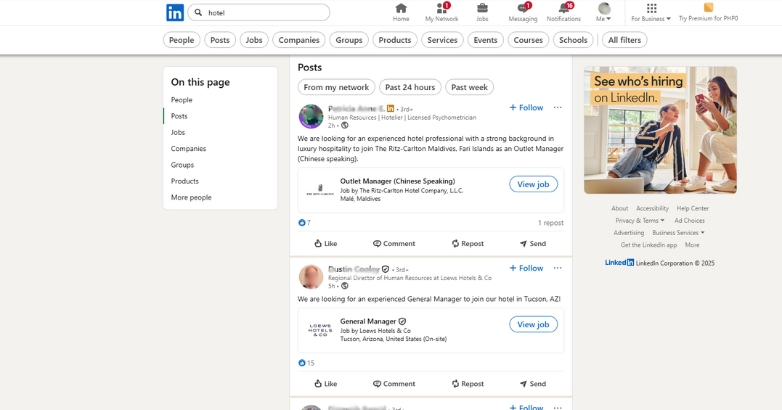Image resolution: width=782 pixels, height=410 pixels.
Task: Filter results by Groups
Action: click(349, 40)
